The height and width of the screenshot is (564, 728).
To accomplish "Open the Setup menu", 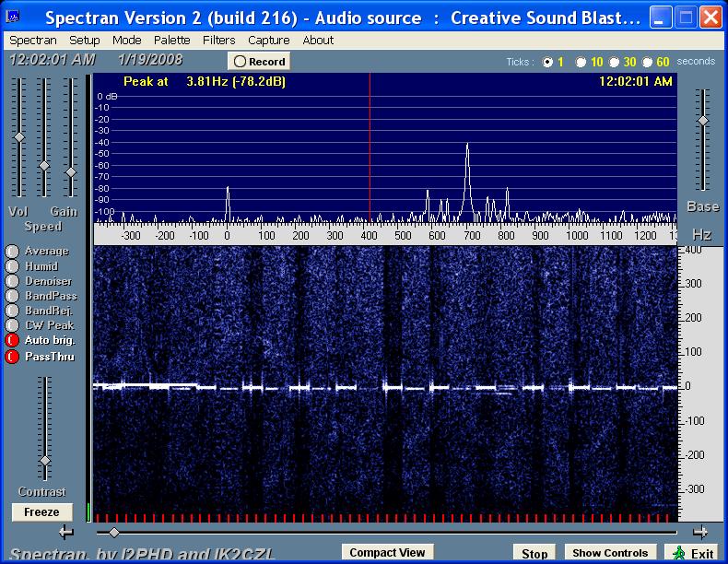I will click(x=85, y=41).
